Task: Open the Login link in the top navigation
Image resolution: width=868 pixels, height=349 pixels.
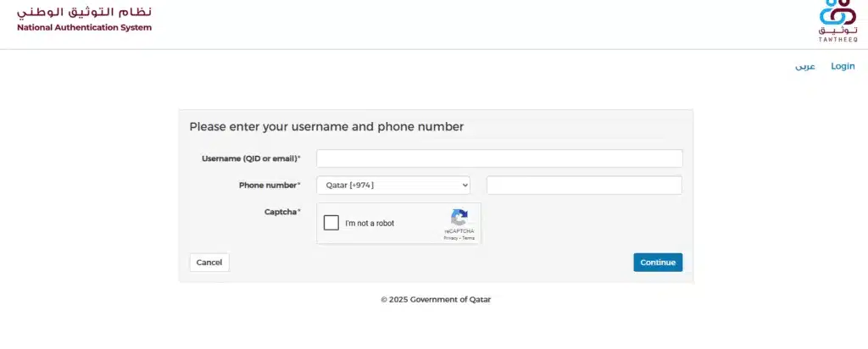Action: tap(843, 66)
